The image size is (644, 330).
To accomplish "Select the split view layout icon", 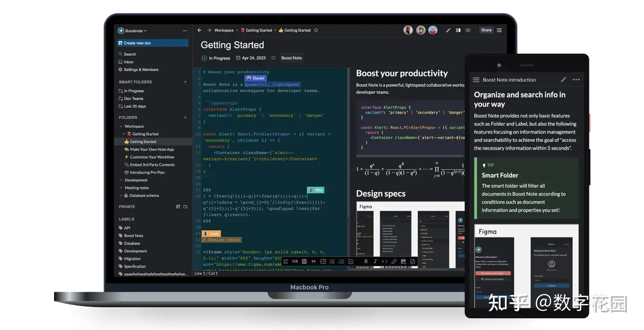I will tap(458, 30).
